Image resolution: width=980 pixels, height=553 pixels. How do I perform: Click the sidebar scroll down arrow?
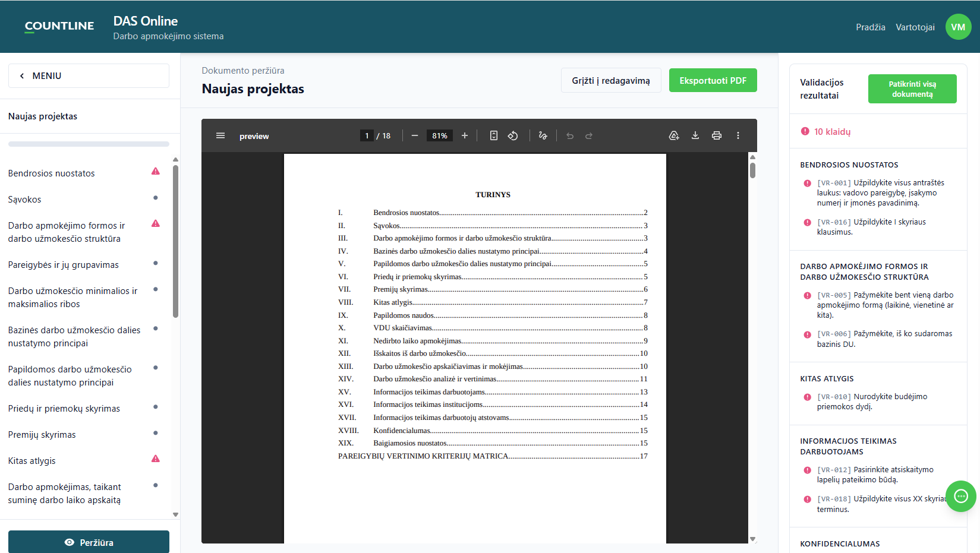175,515
